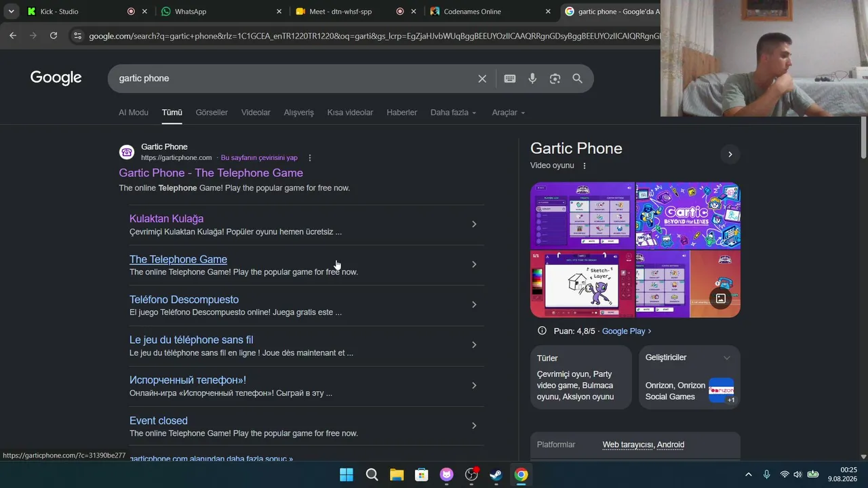868x488 pixels.
Task: Open the Испорченный телефон sitelink
Action: pos(188,380)
